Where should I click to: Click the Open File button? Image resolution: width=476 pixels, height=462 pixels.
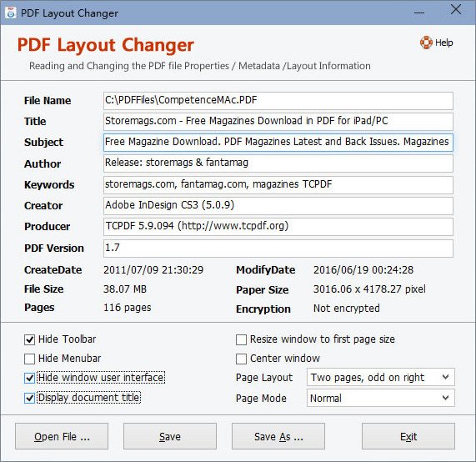[62, 436]
